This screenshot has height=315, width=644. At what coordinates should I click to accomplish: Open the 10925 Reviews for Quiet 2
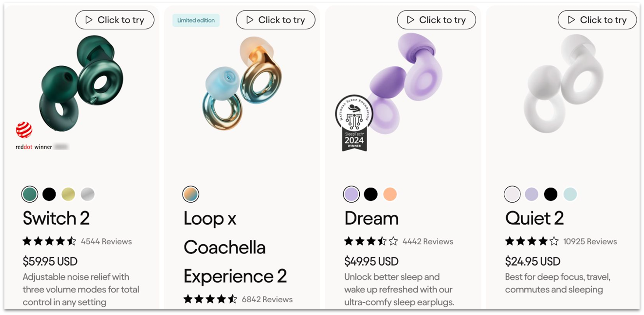[591, 241]
